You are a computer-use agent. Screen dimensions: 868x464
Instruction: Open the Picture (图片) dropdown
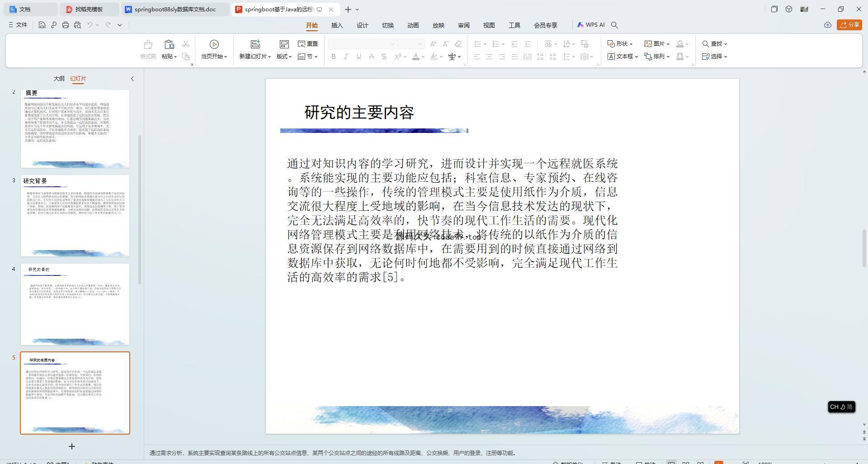coord(657,44)
